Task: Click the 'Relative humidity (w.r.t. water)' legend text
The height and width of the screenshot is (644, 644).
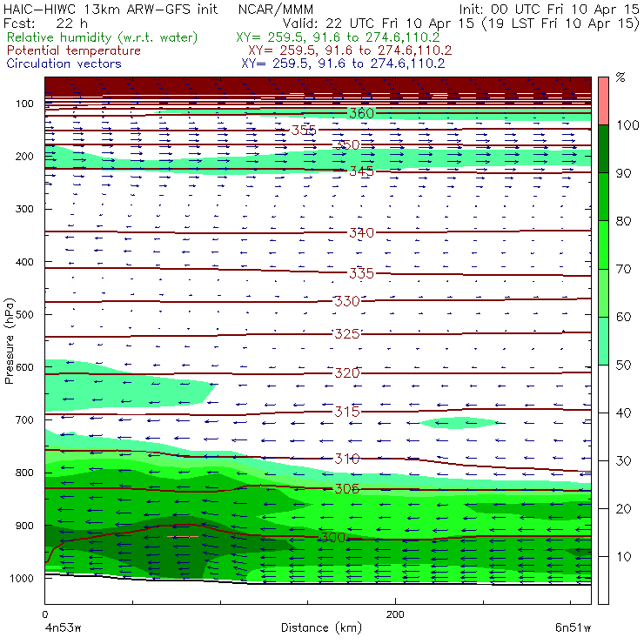Action: [103, 37]
